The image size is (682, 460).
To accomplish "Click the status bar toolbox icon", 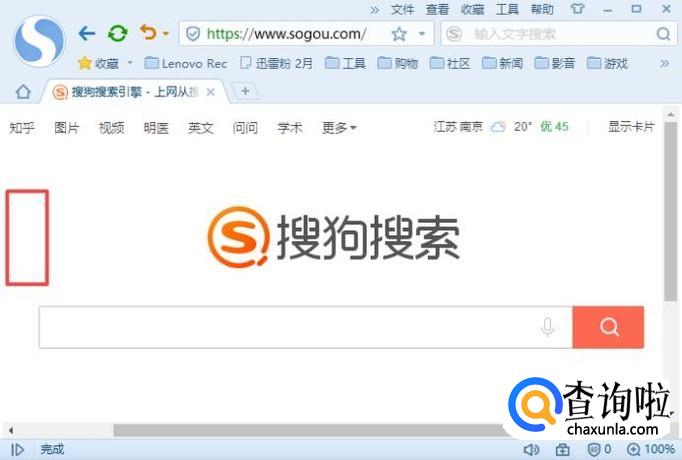I will point(562,449).
